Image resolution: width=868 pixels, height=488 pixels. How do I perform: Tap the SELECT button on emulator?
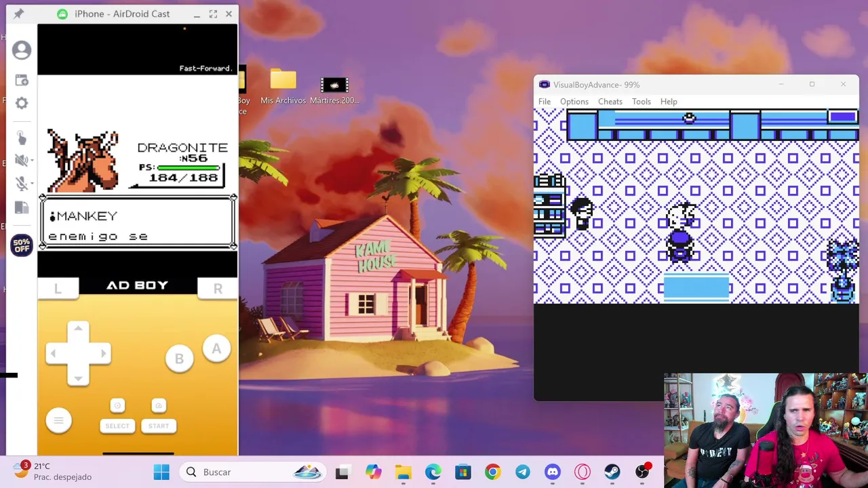point(117,426)
